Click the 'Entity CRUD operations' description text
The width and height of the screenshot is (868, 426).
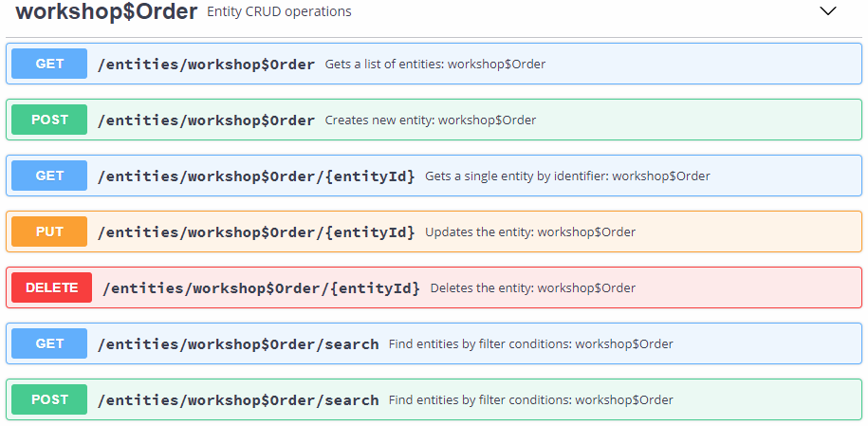pos(279,12)
